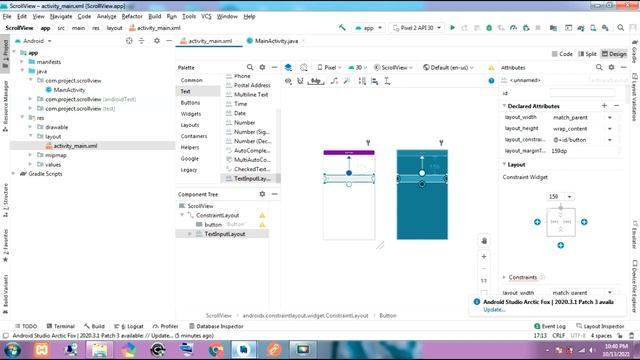Screen dimensions: 640x360
Task: Open the AVD Manager phone icon
Action: point(593,28)
